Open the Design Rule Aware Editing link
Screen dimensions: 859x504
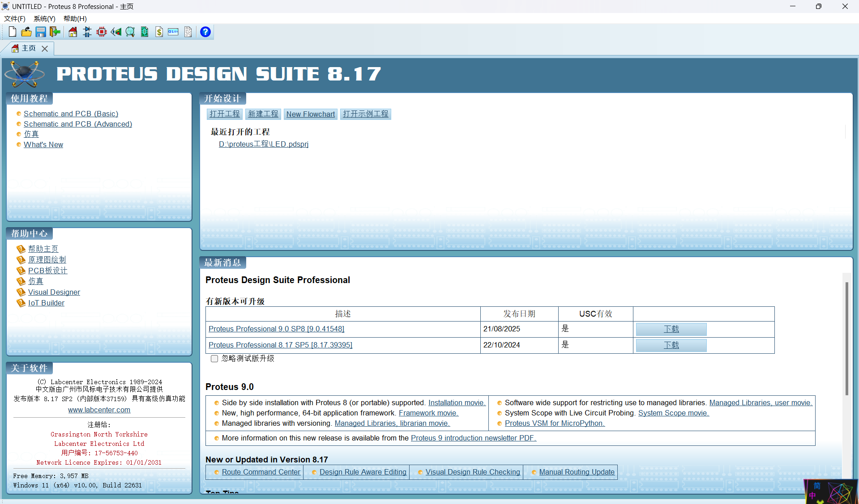(363, 472)
